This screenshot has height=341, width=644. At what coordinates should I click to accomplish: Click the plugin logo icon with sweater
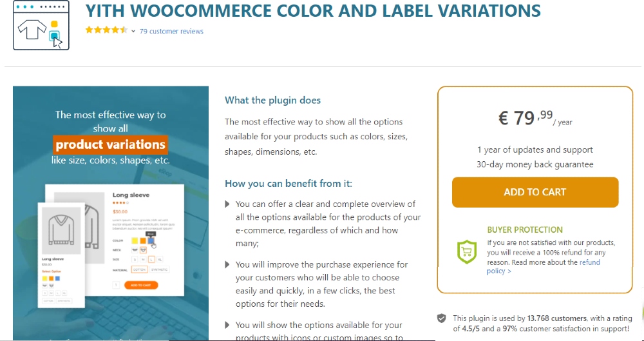(x=41, y=26)
